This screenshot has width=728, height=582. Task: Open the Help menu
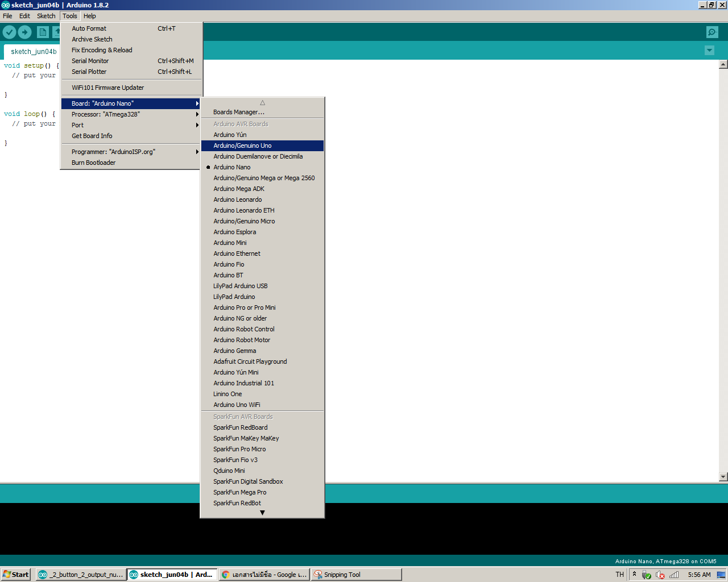90,16
